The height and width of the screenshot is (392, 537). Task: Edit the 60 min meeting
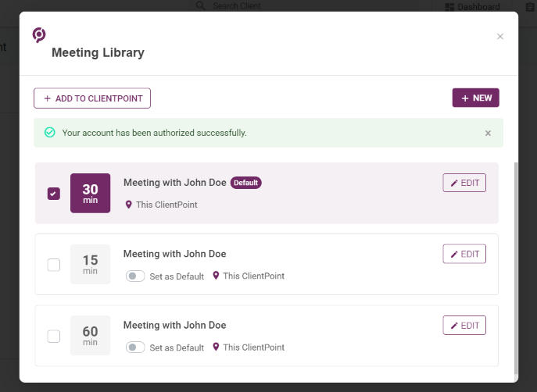pyautogui.click(x=464, y=326)
